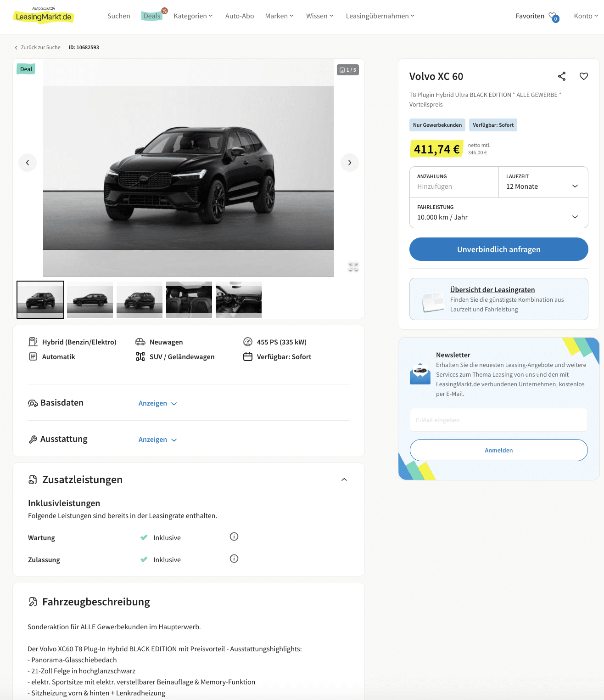
Task: Click the newsletter E-Mail eingeben field
Action: (x=499, y=420)
